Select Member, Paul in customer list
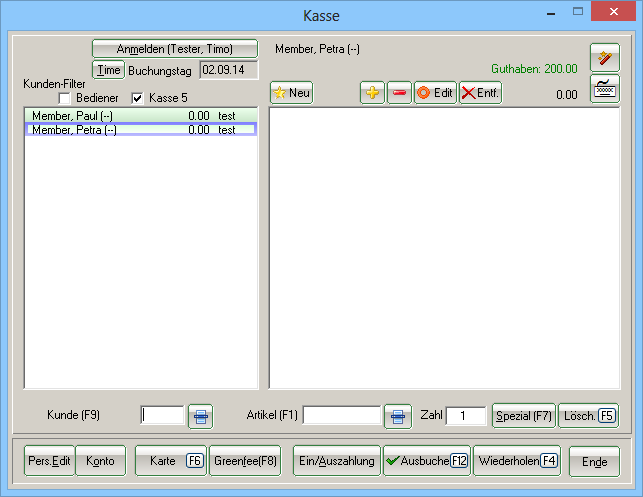 click(x=140, y=116)
